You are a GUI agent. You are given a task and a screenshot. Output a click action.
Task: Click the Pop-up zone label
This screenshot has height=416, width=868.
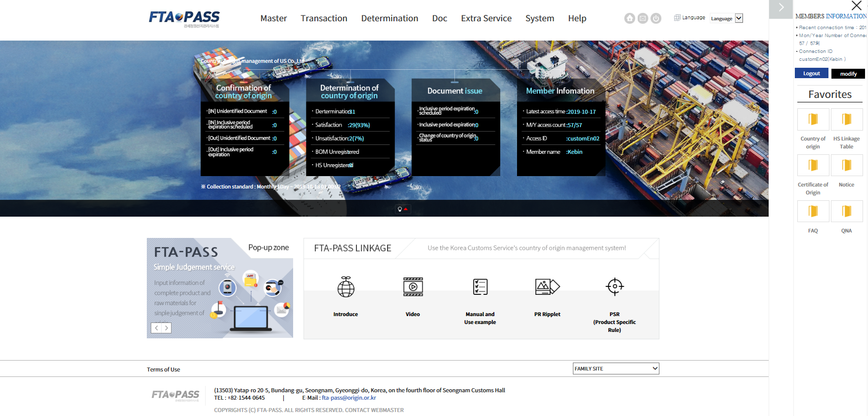pos(268,247)
